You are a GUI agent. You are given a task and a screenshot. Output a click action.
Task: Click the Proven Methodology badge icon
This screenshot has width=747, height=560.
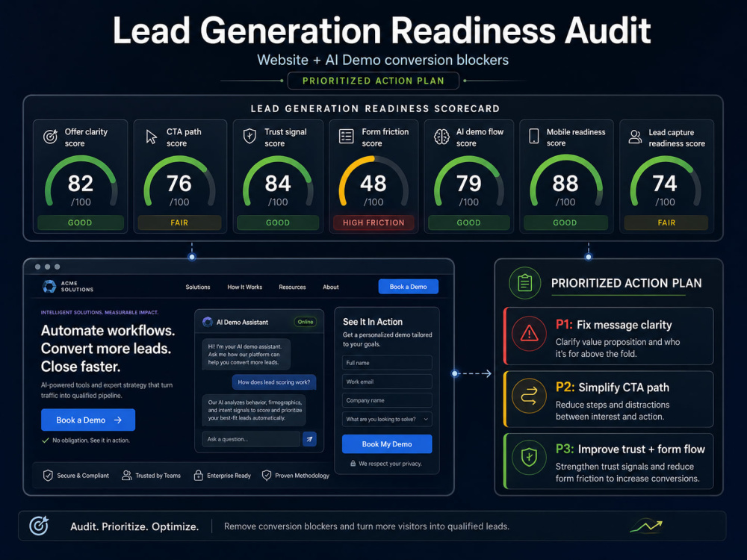tap(267, 475)
